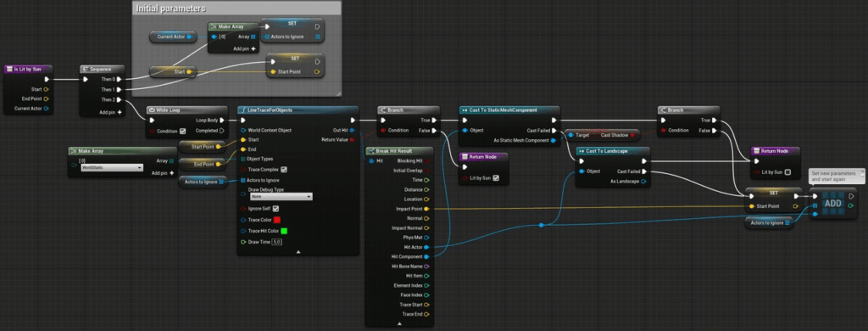Screen dimensions: 868x331
Task: Click the Cast To StaticMeshComponent node icon
Action: (465, 109)
